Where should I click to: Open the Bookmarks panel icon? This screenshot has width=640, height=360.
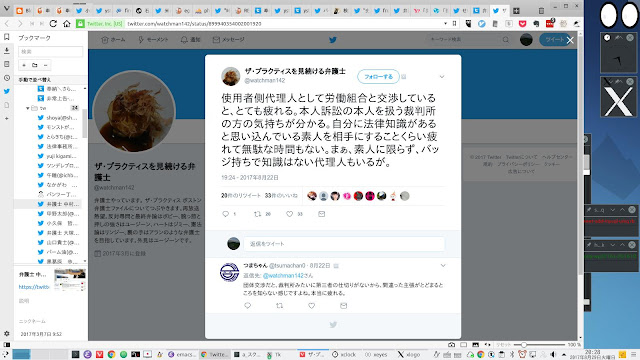click(7, 37)
